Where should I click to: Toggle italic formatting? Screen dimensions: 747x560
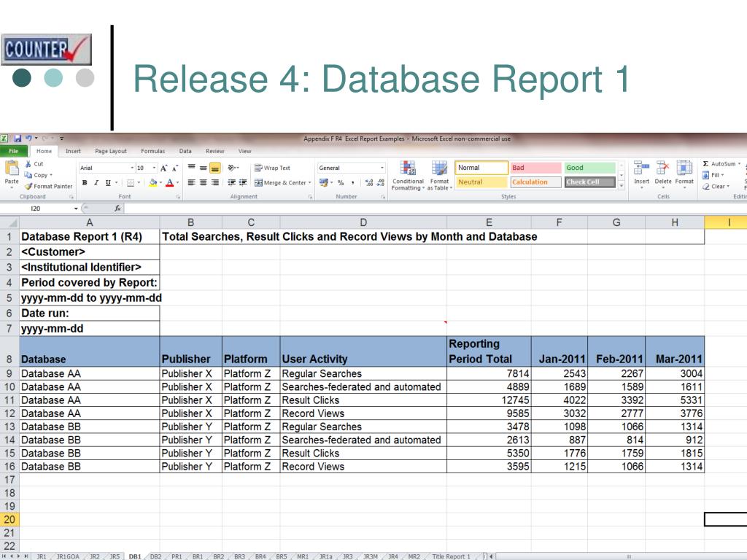pyautogui.click(x=96, y=182)
